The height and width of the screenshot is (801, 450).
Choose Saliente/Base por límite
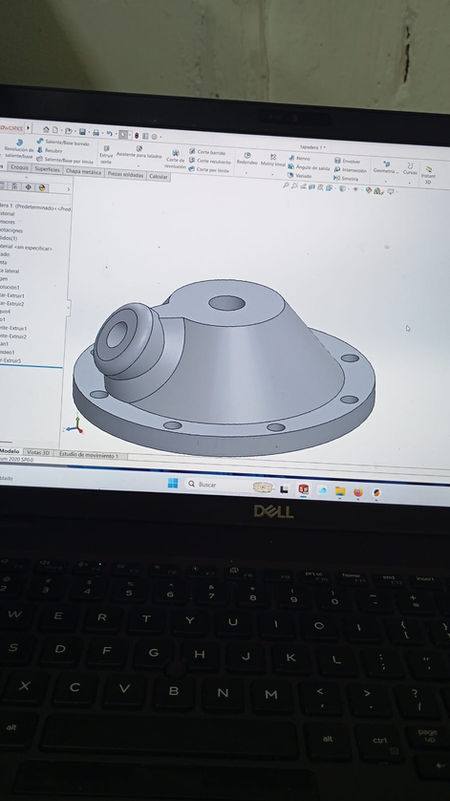(66, 160)
